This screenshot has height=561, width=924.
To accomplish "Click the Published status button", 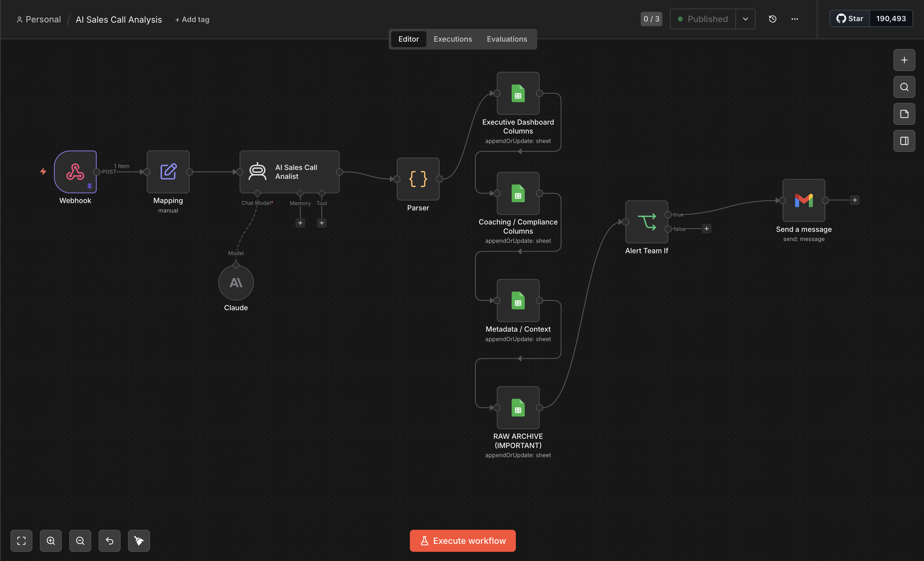I will (703, 19).
